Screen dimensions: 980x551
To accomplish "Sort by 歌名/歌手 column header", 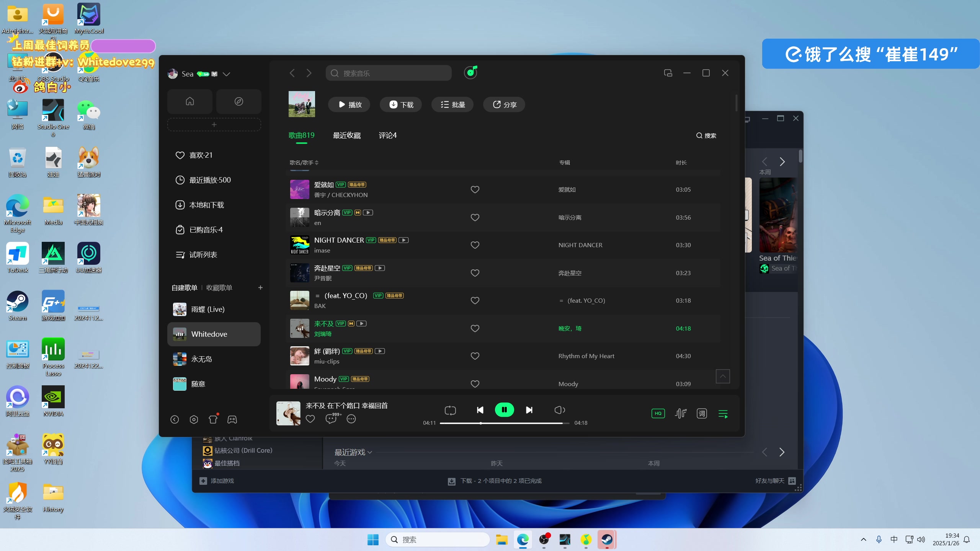I will point(304,163).
